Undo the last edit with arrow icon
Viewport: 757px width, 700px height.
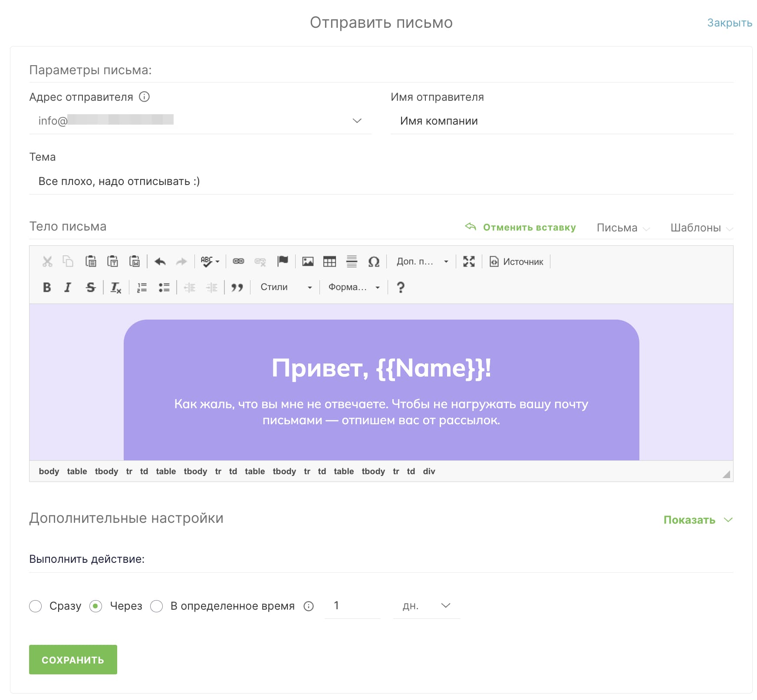click(x=160, y=261)
